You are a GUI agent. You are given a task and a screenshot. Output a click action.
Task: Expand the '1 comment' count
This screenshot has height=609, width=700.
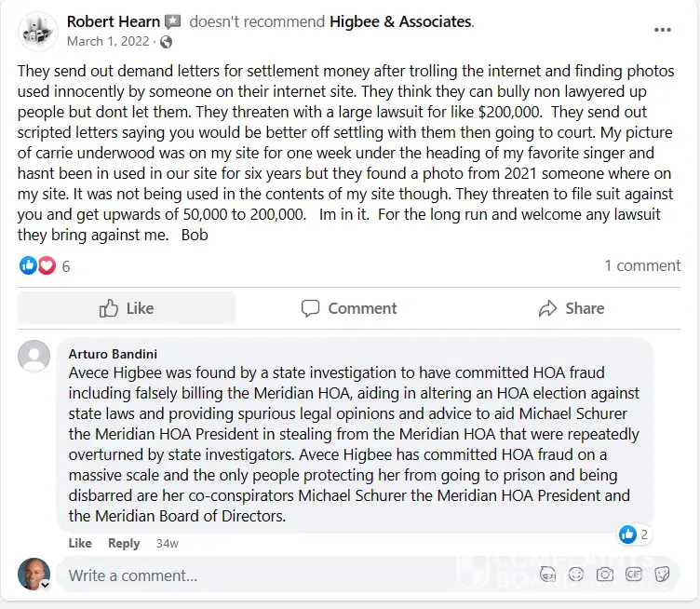(x=642, y=266)
